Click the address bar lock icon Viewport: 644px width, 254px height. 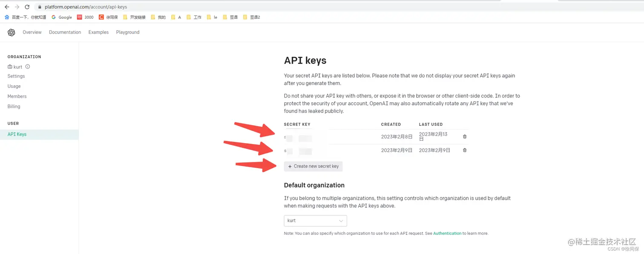pyautogui.click(x=40, y=7)
